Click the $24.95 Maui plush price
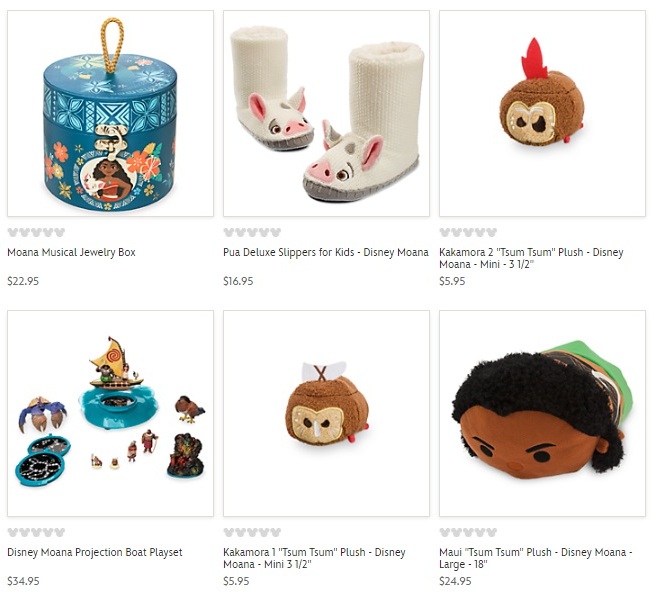The image size is (663, 592). 455,581
